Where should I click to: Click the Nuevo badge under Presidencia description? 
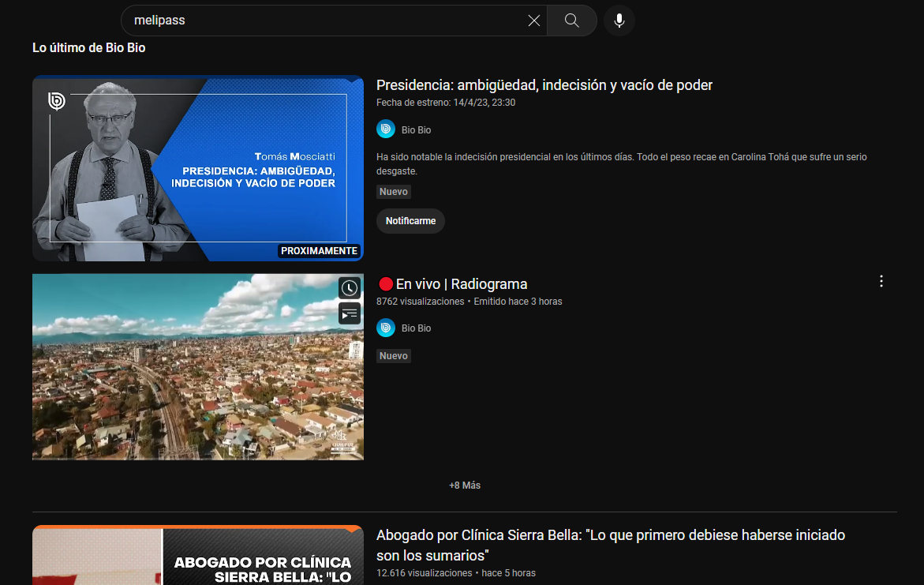[394, 192]
